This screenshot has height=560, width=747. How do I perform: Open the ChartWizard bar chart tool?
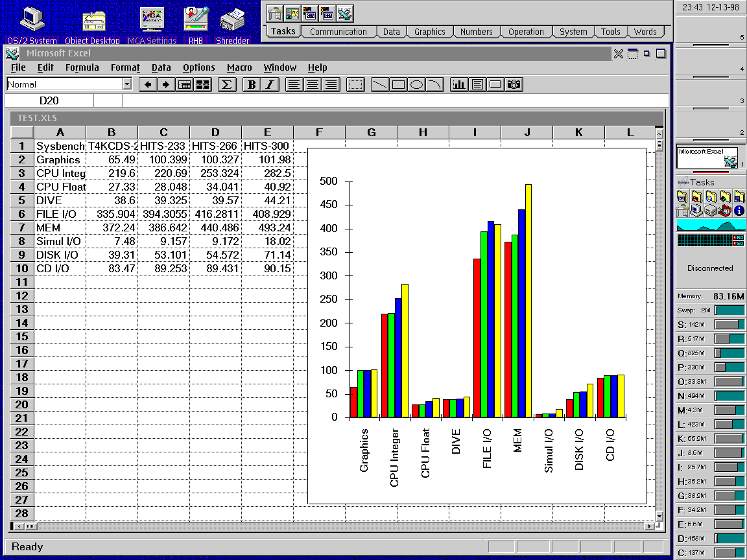pos(459,84)
